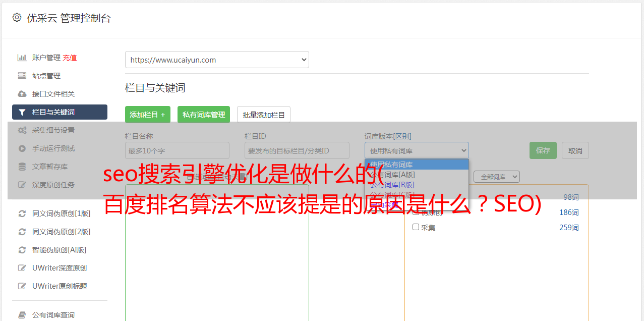Cancel with the 取消 button

tap(575, 150)
